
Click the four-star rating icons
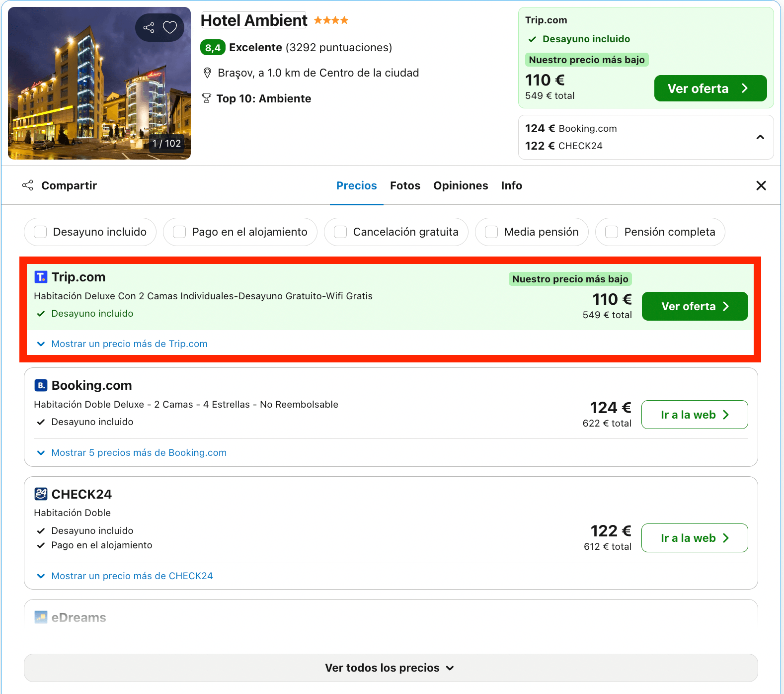[x=331, y=20]
